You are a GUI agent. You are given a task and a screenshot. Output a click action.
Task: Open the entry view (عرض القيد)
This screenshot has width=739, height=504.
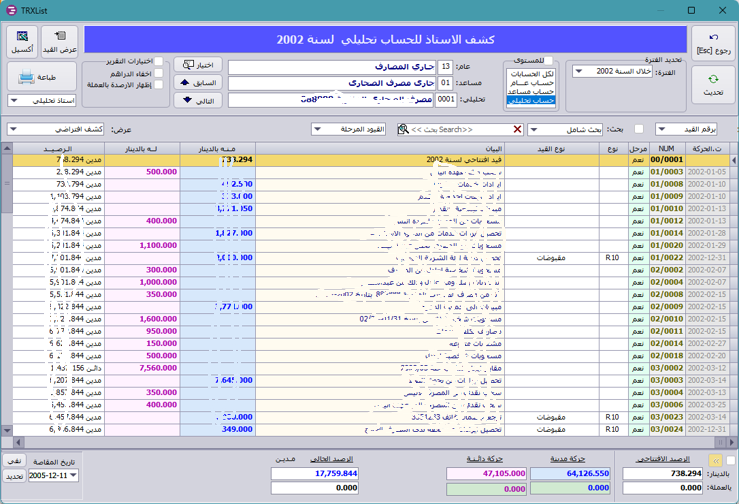[60, 41]
